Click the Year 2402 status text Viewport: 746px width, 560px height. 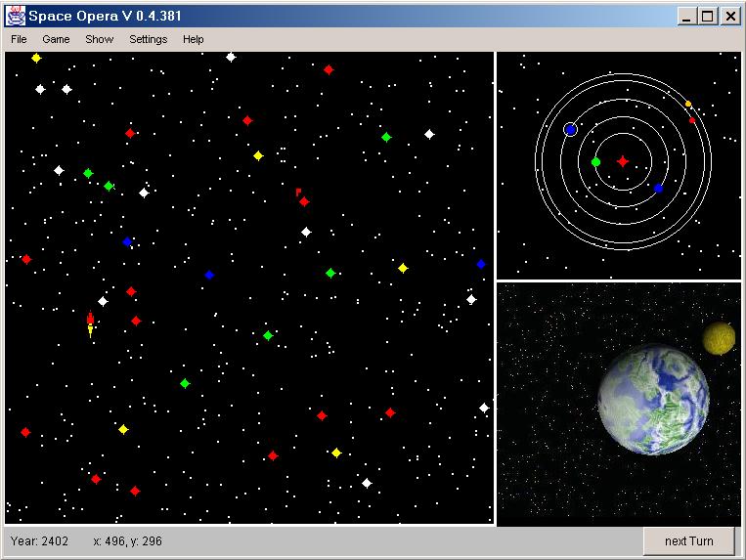click(40, 540)
